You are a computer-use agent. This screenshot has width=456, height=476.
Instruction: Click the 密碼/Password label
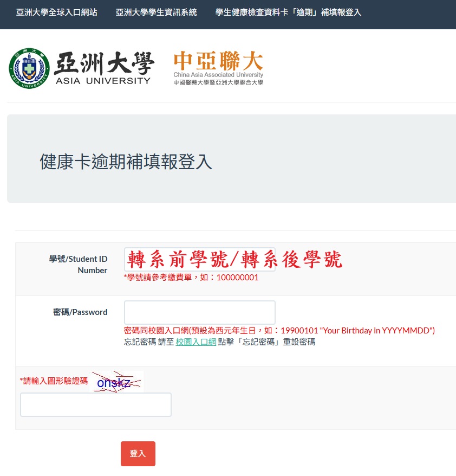pos(80,312)
